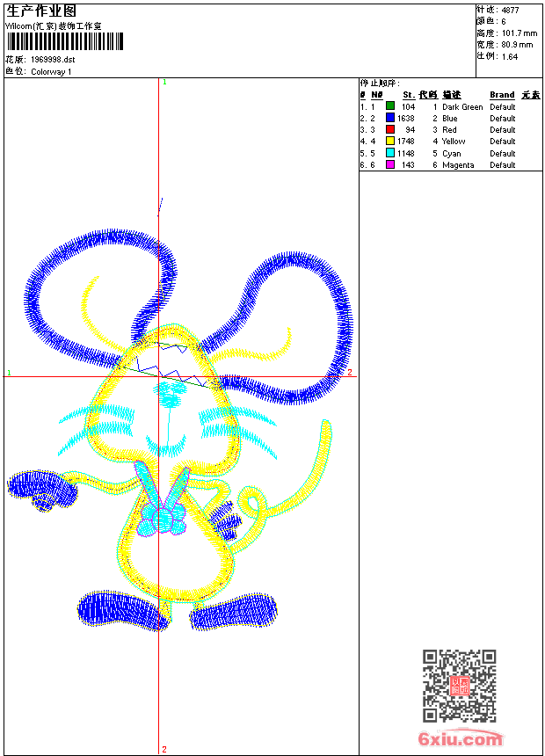Click the St. column header

[x=409, y=95]
